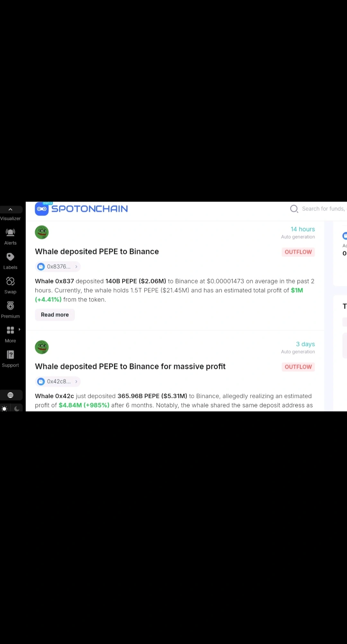Click PEPE avatar of 3 days post
347x644 pixels.
tap(42, 347)
